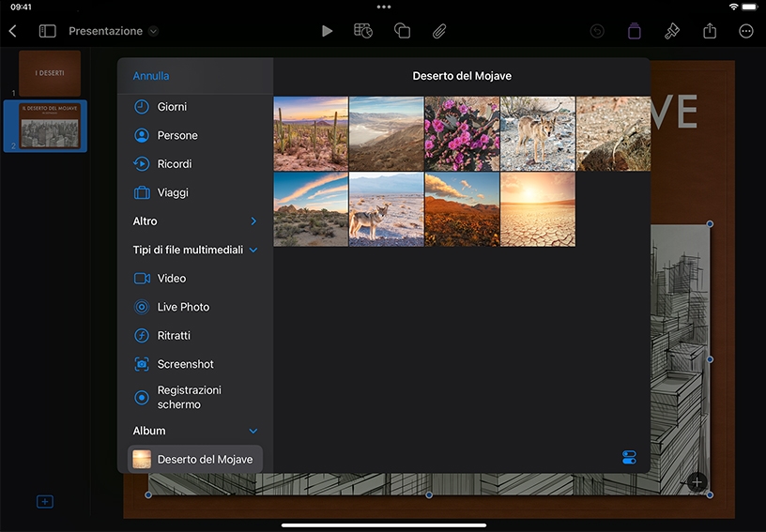Choose the cracked earth sunset photo

point(538,209)
